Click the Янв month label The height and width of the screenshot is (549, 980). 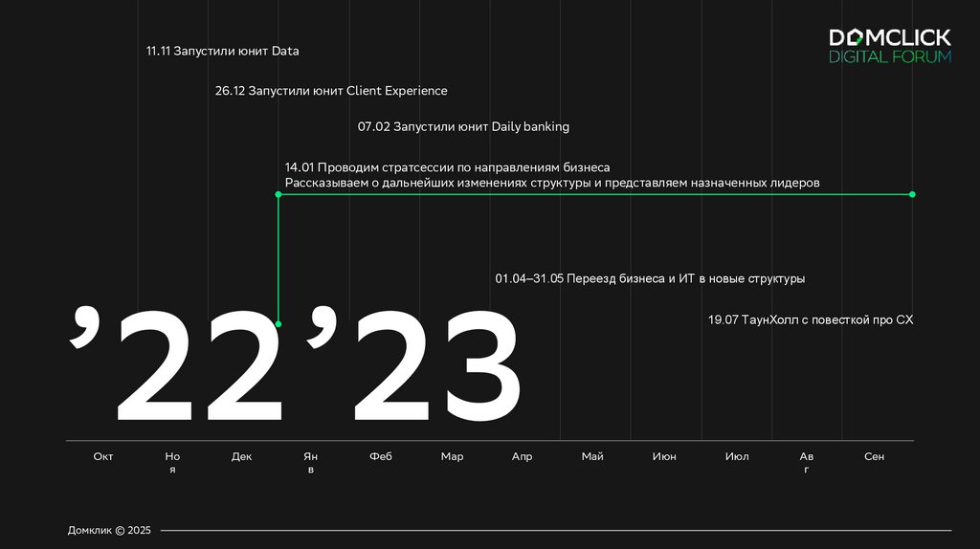coord(311,463)
